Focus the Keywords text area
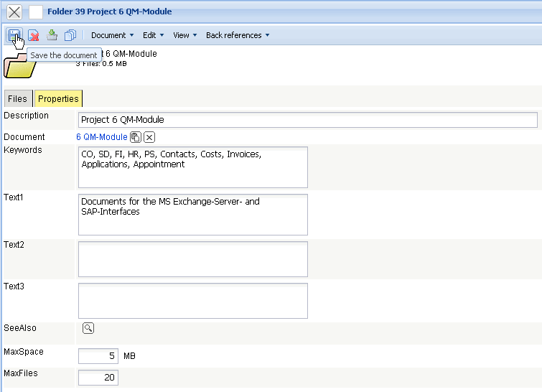The image size is (542, 392). point(192,167)
